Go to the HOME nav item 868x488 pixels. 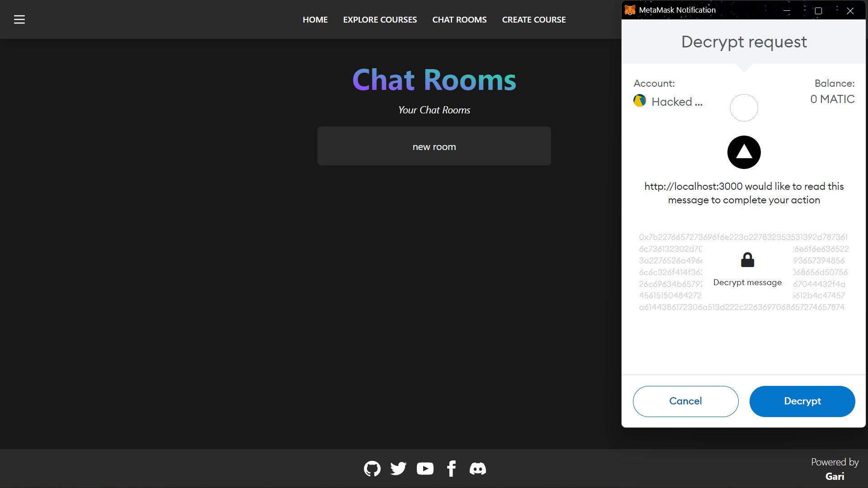point(315,19)
